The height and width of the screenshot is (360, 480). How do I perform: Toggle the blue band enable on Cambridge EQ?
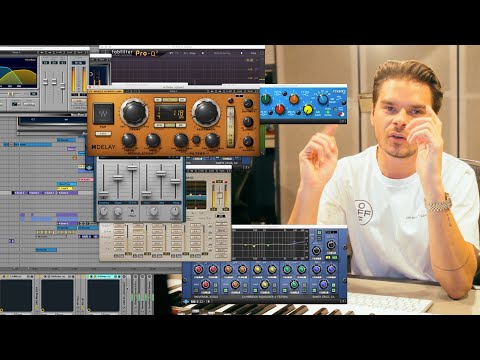click(314, 290)
